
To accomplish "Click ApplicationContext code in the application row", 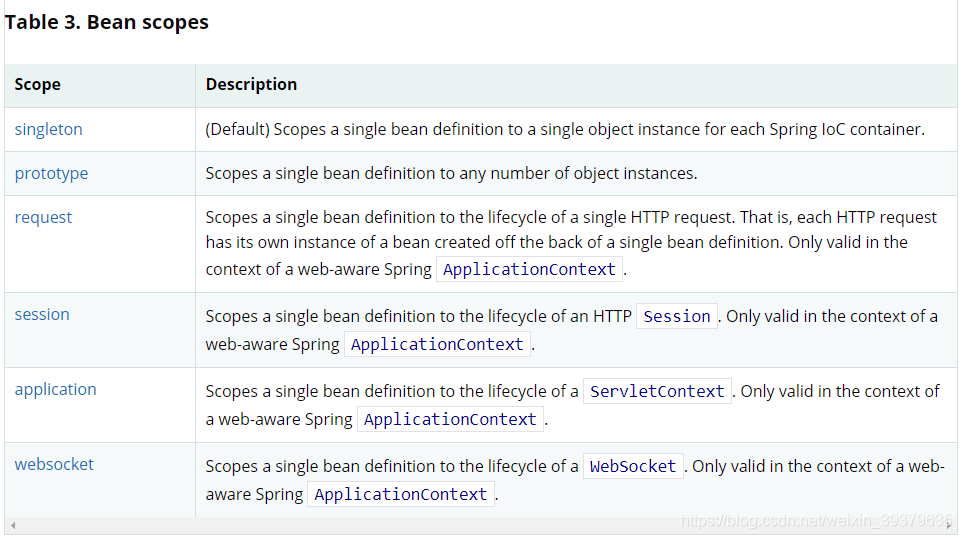I will (x=450, y=420).
